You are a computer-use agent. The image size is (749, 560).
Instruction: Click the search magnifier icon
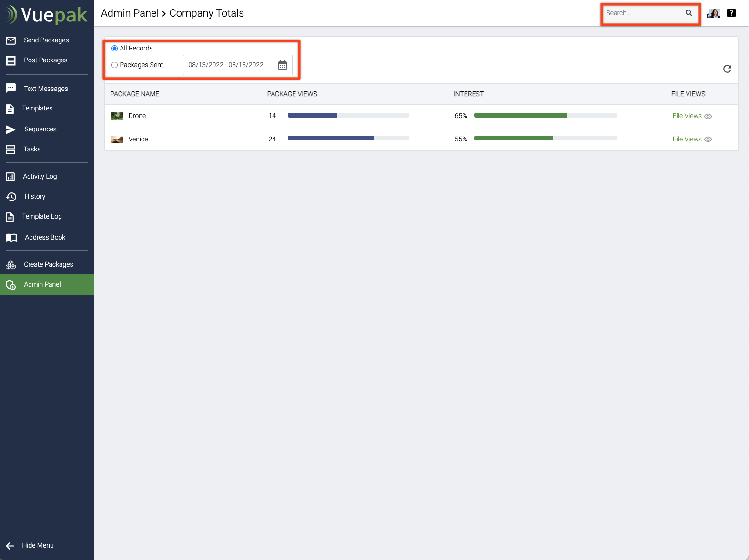(x=689, y=13)
